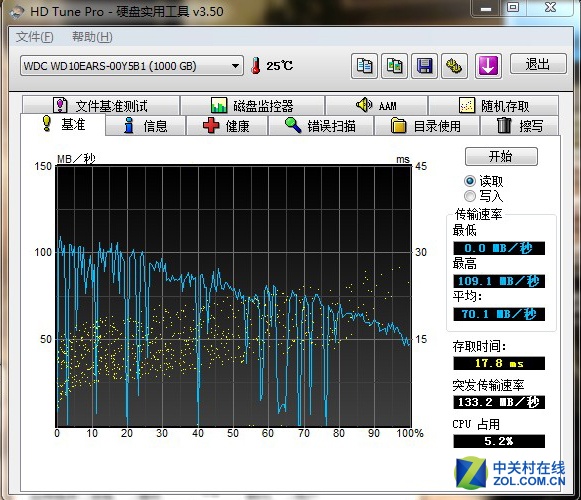This screenshot has height=500, width=581.
Task: Select the 读取 radio button
Action: [470, 181]
